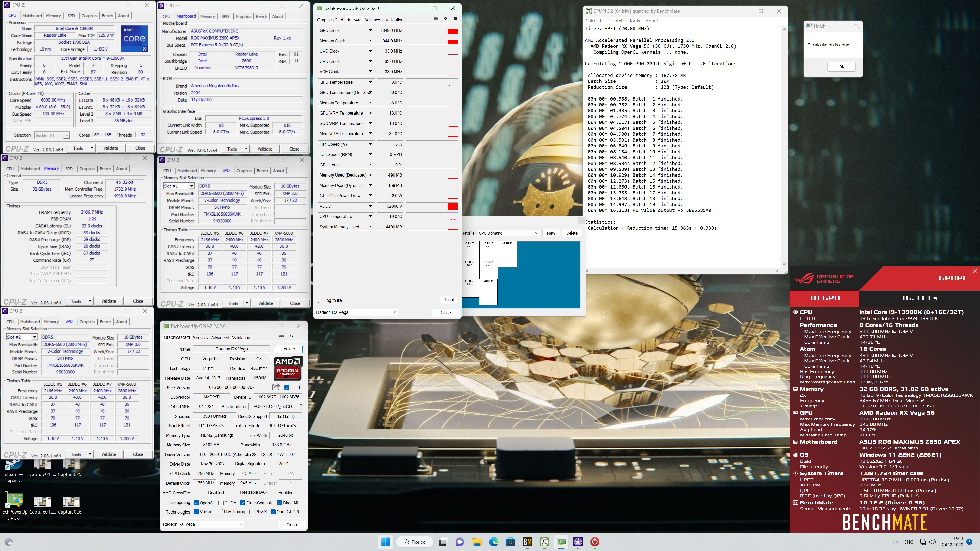Open hamburger menu in GPU-Z Graphics Card window
This screenshot has width=980, height=551.
(301, 336)
